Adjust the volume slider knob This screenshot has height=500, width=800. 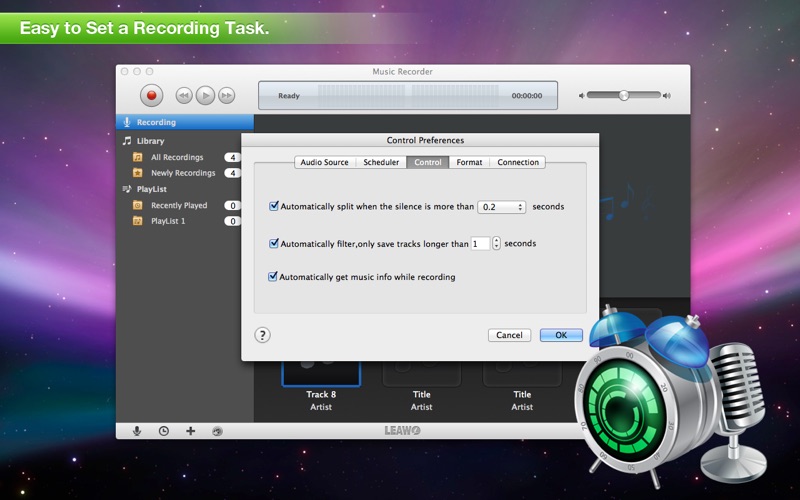point(623,95)
